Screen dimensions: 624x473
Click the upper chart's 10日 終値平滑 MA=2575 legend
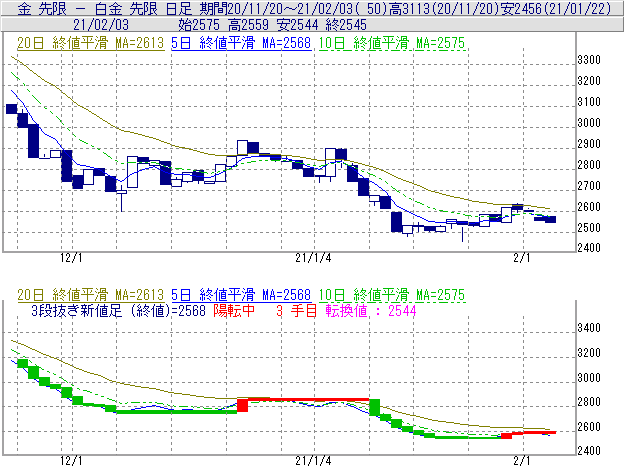(392, 43)
